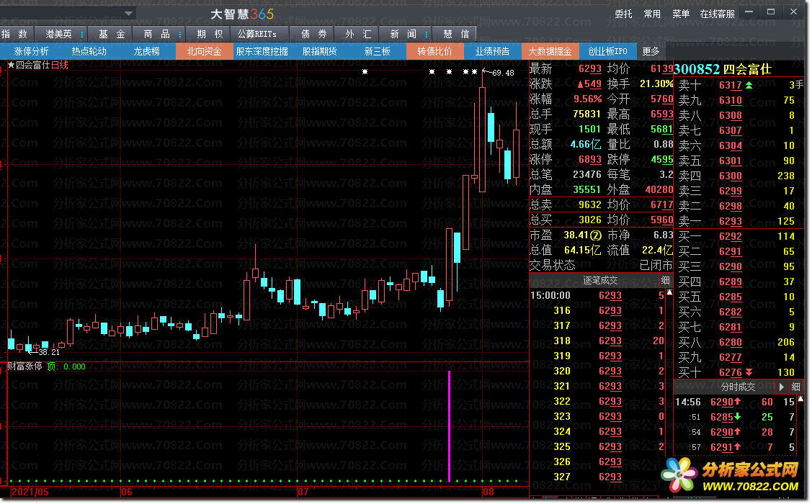Expand the three-dot menu beside 港美英
812x504 pixels.
pos(82,34)
